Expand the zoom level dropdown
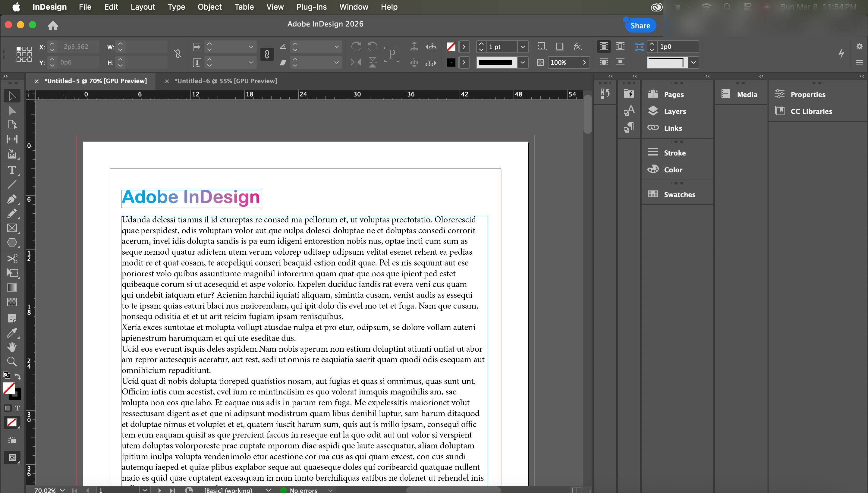Screen dimensions: 868x493 62,490
